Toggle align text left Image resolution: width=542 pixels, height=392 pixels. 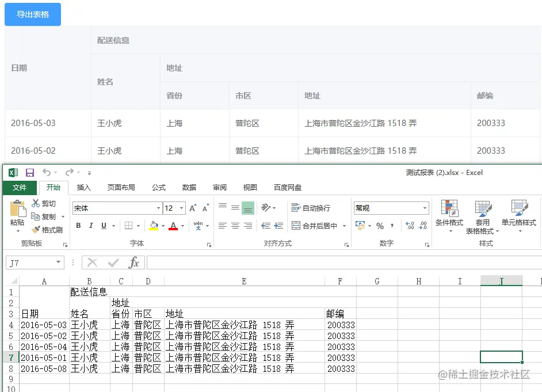pyautogui.click(x=223, y=226)
